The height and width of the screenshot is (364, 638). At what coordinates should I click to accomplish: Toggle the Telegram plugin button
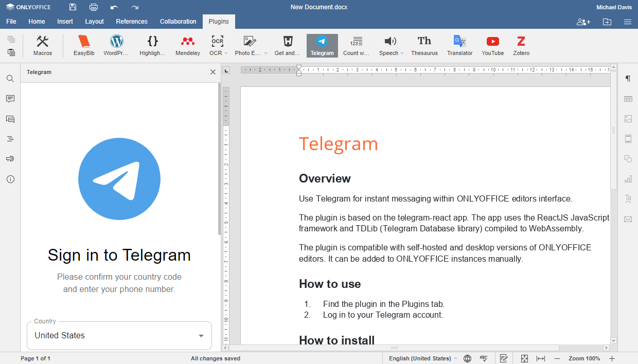pos(322,46)
